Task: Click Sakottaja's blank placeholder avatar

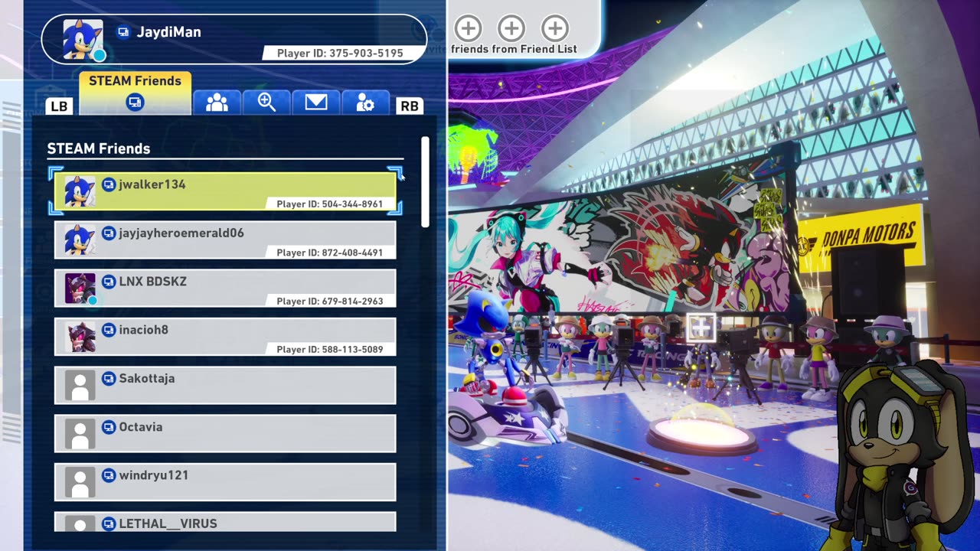Action: pos(80,385)
